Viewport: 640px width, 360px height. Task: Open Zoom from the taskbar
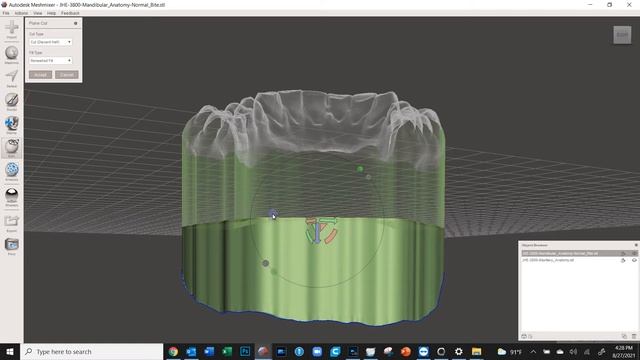point(317,351)
